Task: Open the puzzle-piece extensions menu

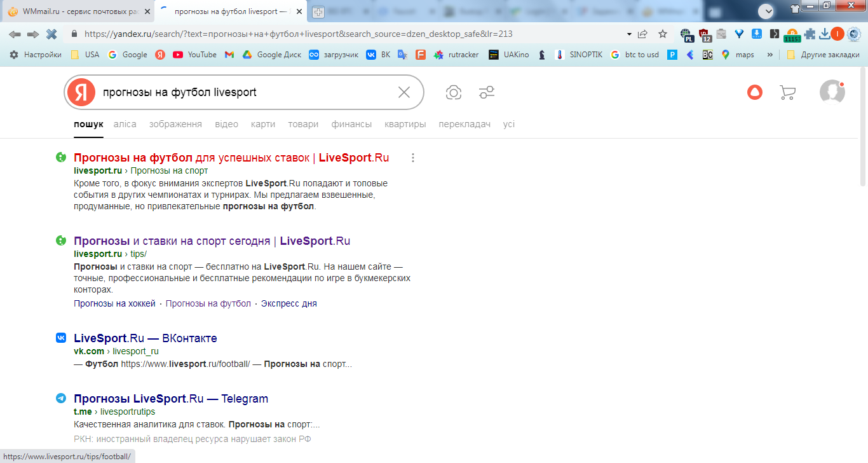Action: (810, 34)
